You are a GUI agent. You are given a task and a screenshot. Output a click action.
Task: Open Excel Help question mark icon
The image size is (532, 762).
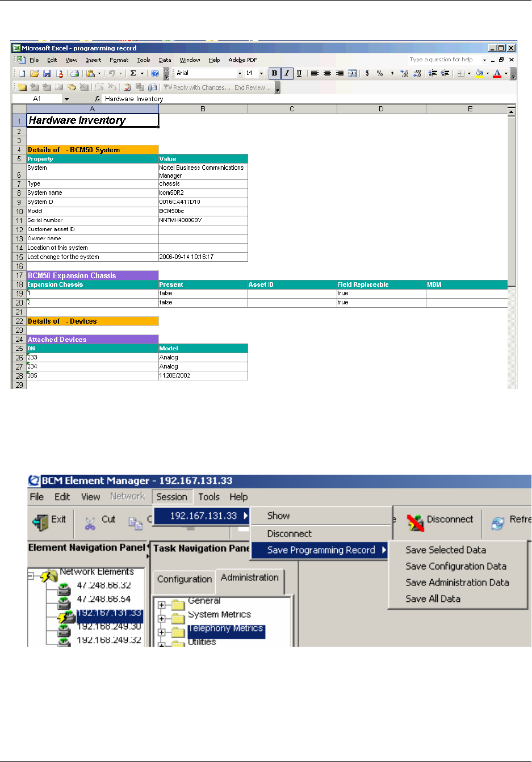tap(155, 73)
